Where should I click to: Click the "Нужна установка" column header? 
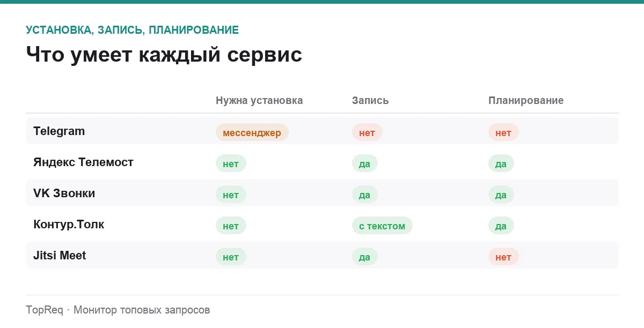259,100
